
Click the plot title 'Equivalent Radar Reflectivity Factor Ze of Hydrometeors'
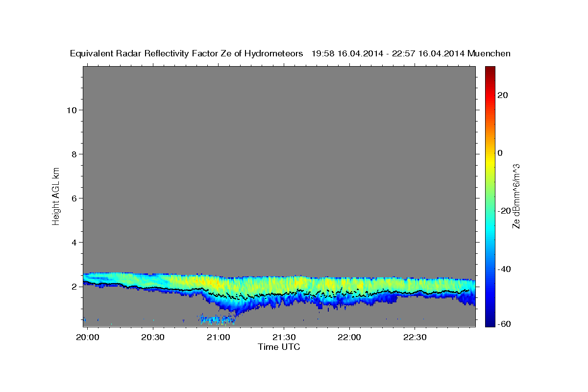(x=187, y=53)
